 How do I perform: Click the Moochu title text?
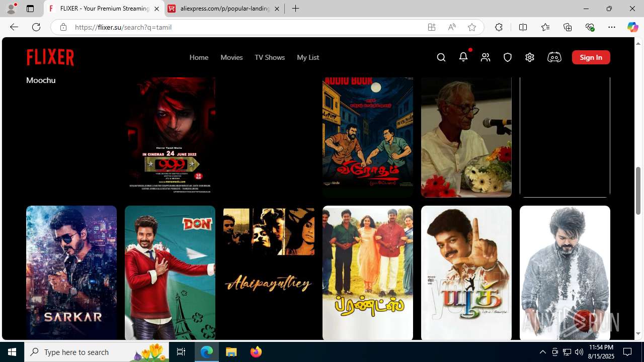point(41,80)
